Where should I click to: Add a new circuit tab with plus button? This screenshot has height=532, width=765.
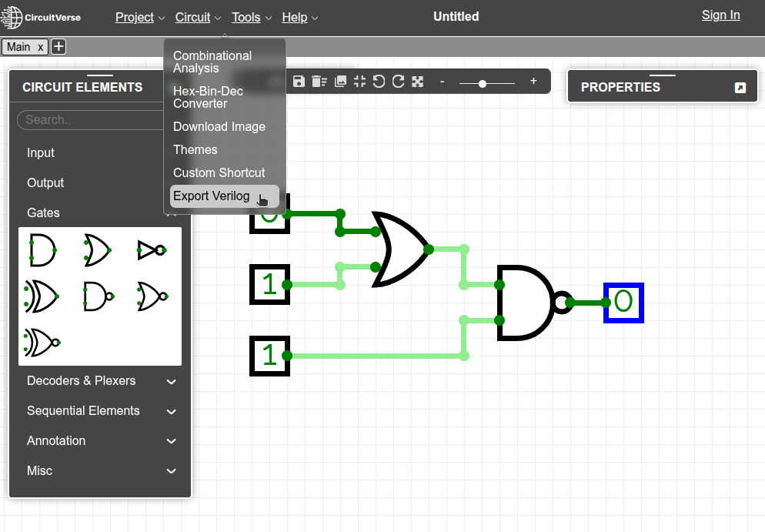pos(58,47)
